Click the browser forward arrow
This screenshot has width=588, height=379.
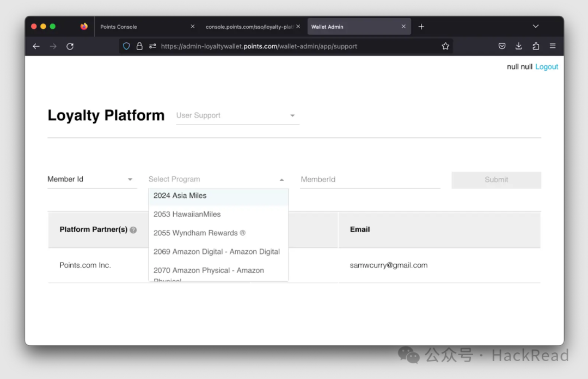coord(53,46)
